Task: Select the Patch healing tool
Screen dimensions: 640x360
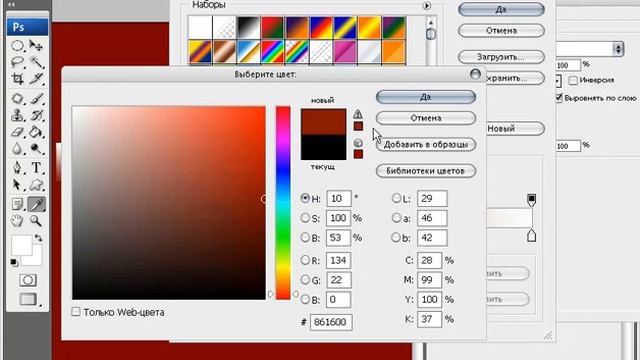Action: [17, 99]
